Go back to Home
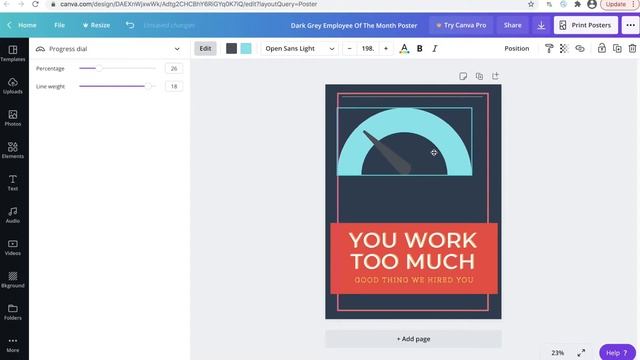The width and height of the screenshot is (640, 360). pyautogui.click(x=22, y=25)
